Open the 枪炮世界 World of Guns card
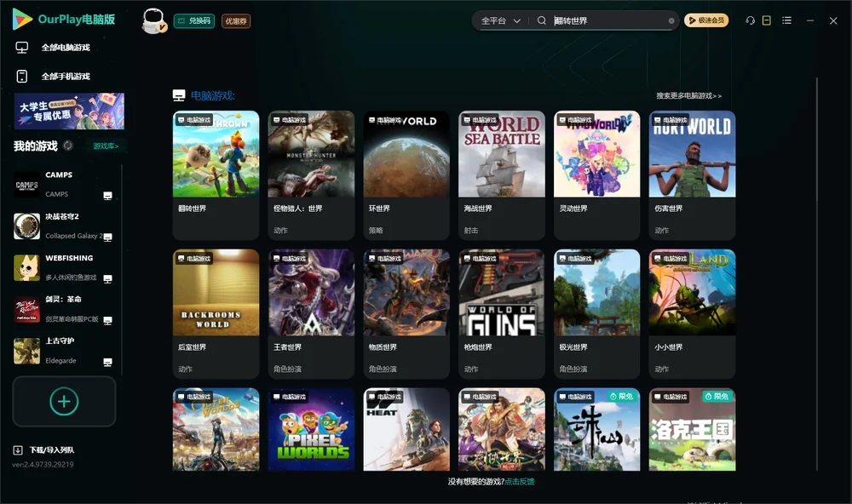This screenshot has width=852, height=504. [x=502, y=313]
